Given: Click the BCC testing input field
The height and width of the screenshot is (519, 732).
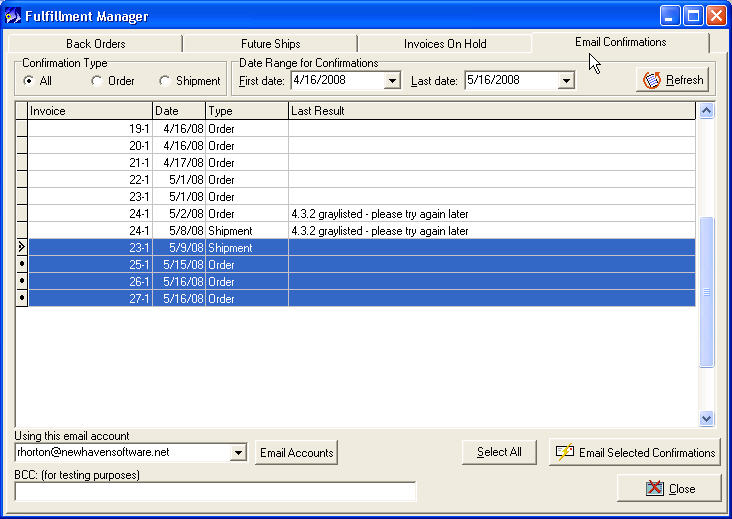Looking at the screenshot, I should (215, 491).
